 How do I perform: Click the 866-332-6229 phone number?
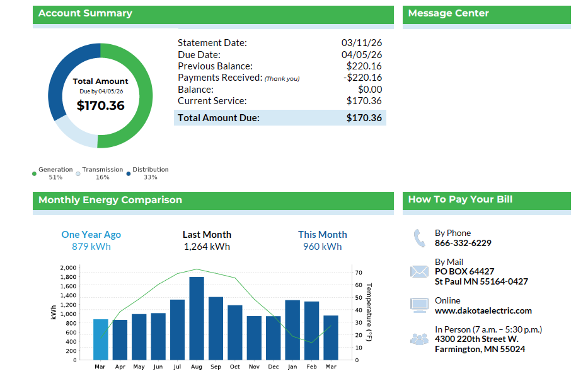(463, 243)
